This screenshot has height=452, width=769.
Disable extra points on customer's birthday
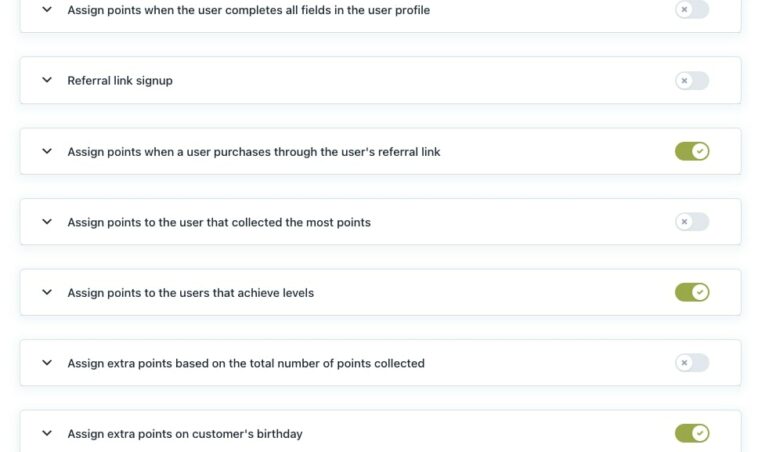point(691,434)
